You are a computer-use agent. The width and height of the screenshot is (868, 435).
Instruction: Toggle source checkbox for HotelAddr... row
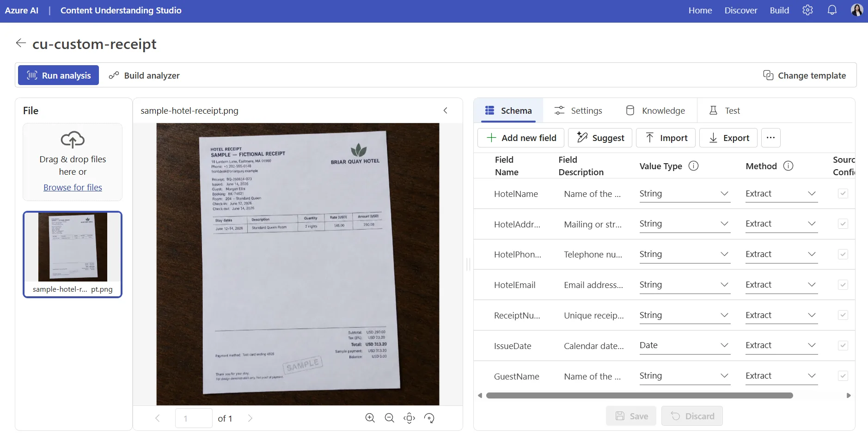[843, 224]
